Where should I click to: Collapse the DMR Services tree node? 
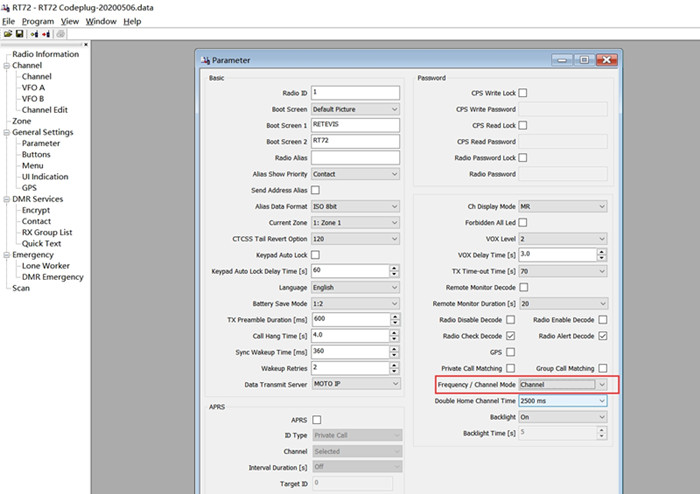point(7,199)
